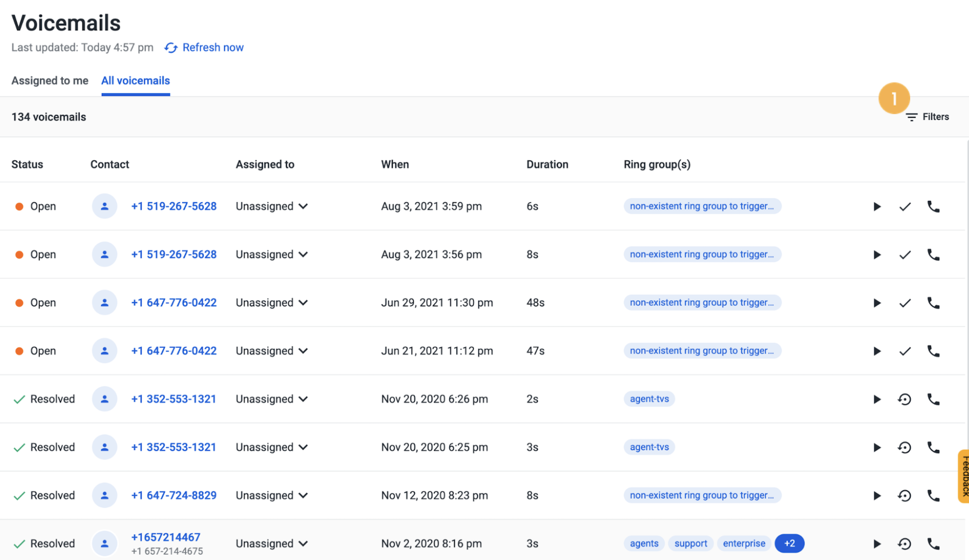Mark the Aug 3, 2021 3:59 pm voicemail resolved
The width and height of the screenshot is (969, 560).
tap(905, 207)
